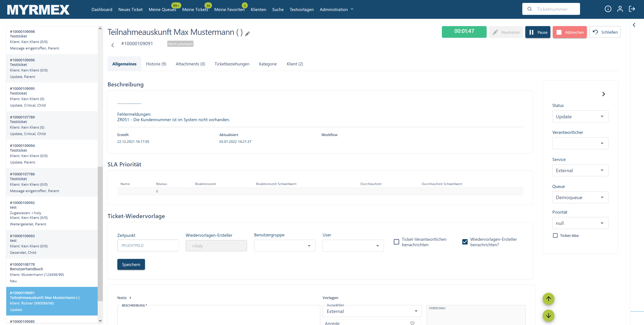
Task: Favorite the Anrede template heart icon
Action: tap(412, 323)
